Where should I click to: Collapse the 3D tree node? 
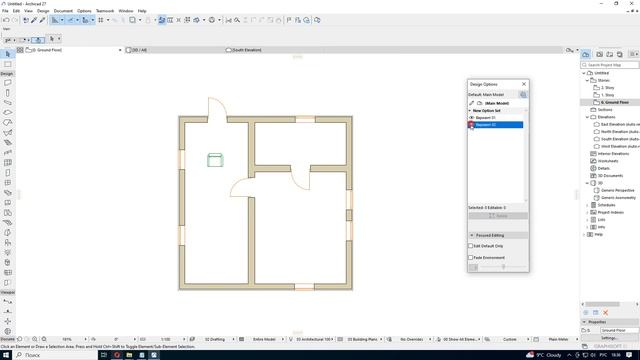point(587,183)
